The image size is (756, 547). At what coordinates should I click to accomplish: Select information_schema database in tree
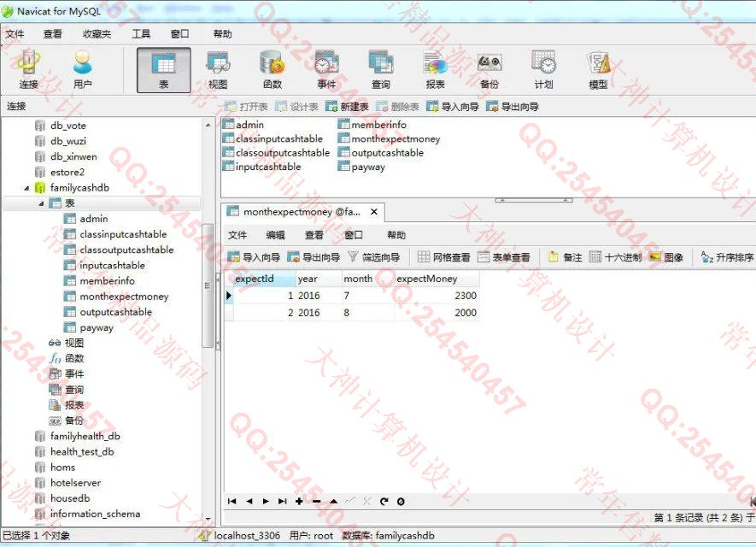coord(95,514)
